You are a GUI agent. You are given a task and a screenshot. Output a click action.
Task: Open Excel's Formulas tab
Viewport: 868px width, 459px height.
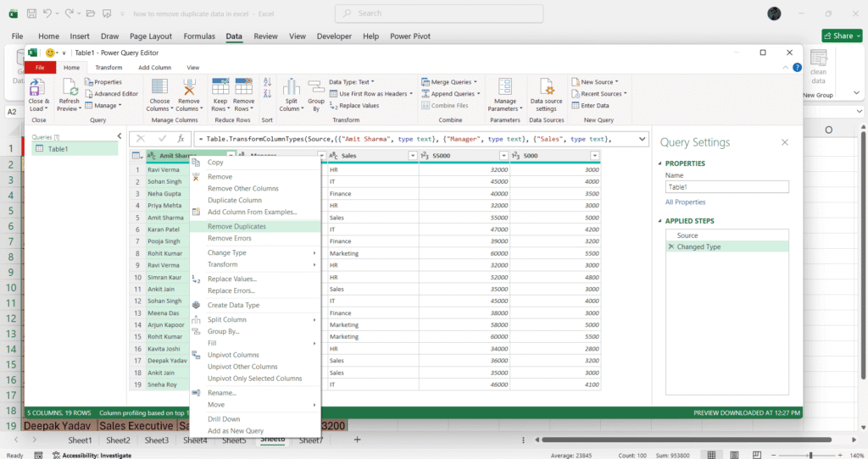click(199, 36)
